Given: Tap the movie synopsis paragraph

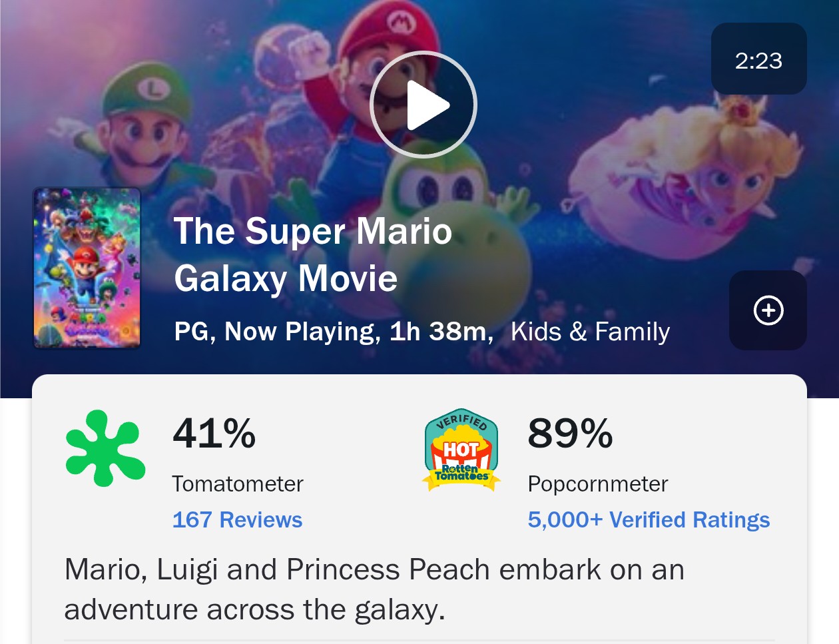Looking at the screenshot, I should point(374,589).
